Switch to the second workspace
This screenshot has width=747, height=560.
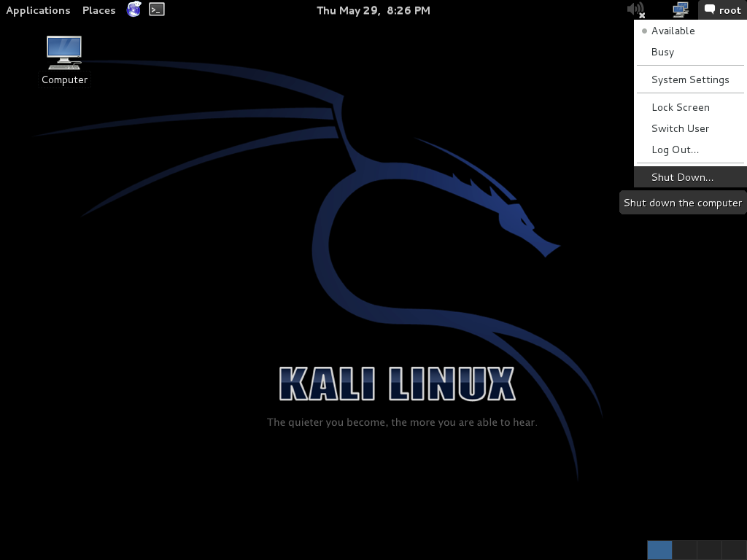684,550
